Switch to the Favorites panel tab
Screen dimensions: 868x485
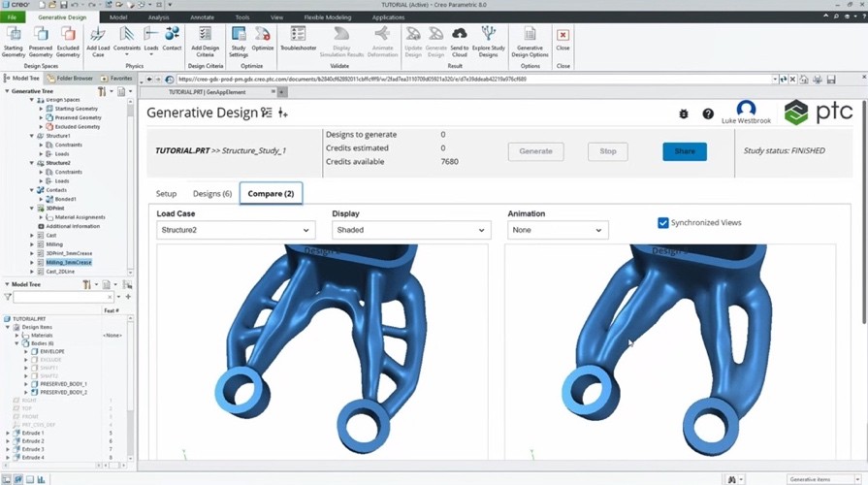coord(116,78)
